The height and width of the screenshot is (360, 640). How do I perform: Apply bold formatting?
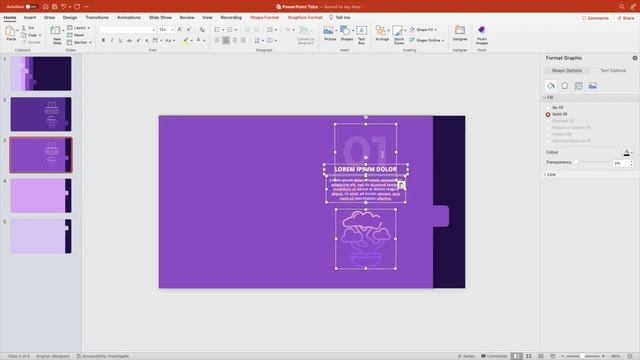click(103, 40)
